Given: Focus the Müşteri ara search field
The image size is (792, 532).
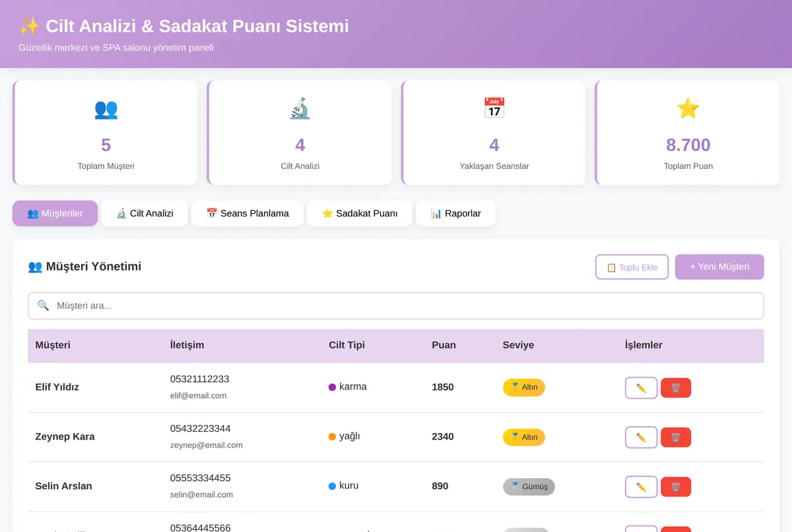Looking at the screenshot, I should pos(396,306).
